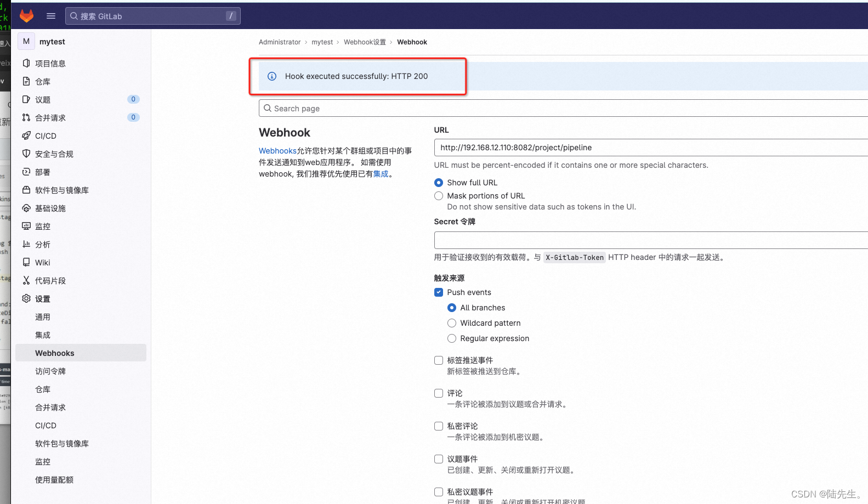The height and width of the screenshot is (504, 868).
Task: Enable the 标签推送事件 checkbox
Action: (x=439, y=360)
